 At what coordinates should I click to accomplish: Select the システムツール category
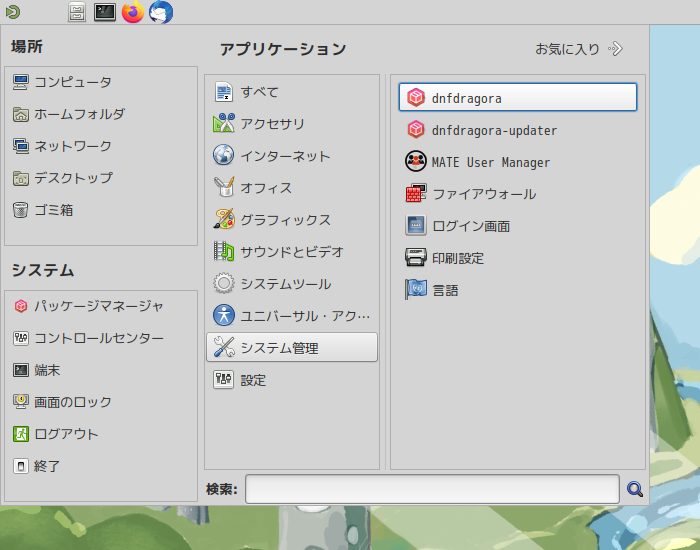tap(292, 283)
